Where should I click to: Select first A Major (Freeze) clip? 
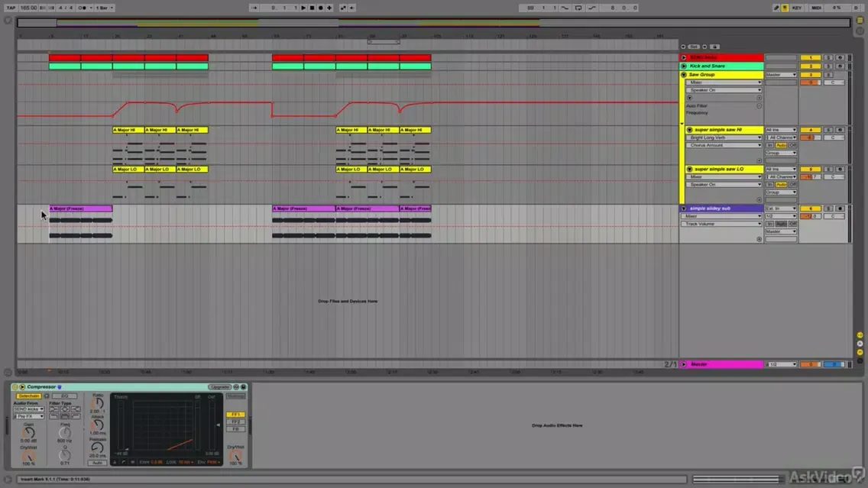[81, 208]
